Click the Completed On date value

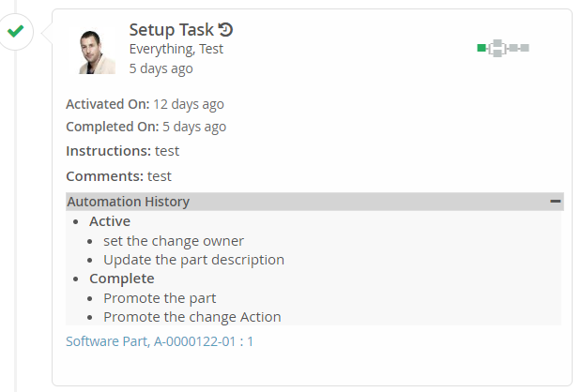(x=194, y=127)
